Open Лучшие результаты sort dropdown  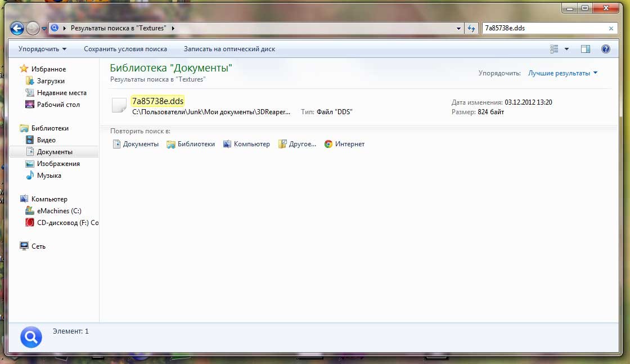pyautogui.click(x=562, y=73)
